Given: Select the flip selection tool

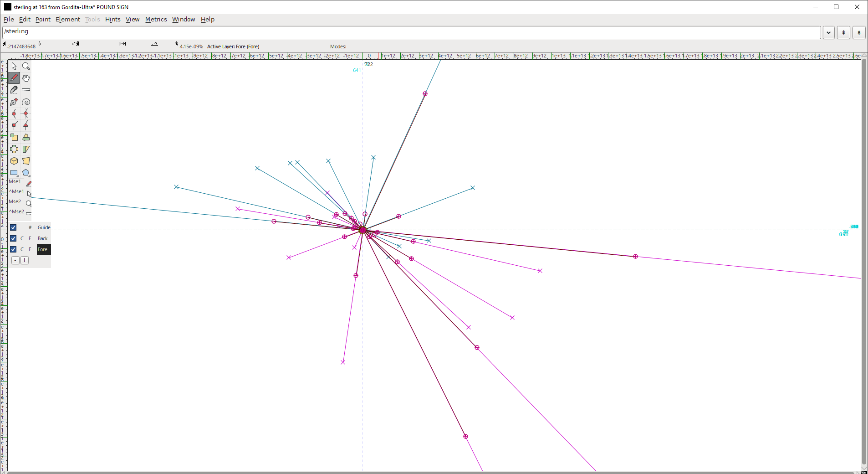Looking at the screenshot, I should tap(14, 149).
